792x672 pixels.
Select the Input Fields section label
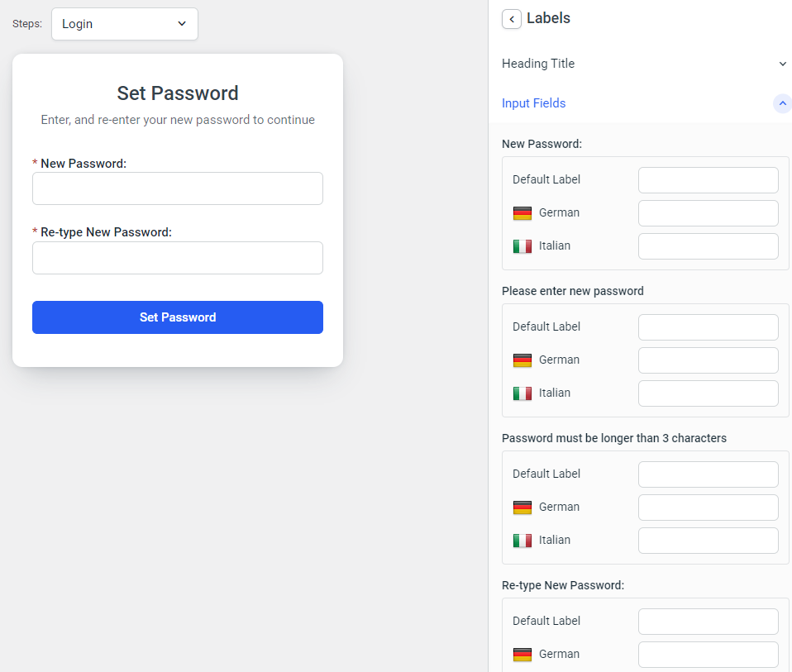533,102
